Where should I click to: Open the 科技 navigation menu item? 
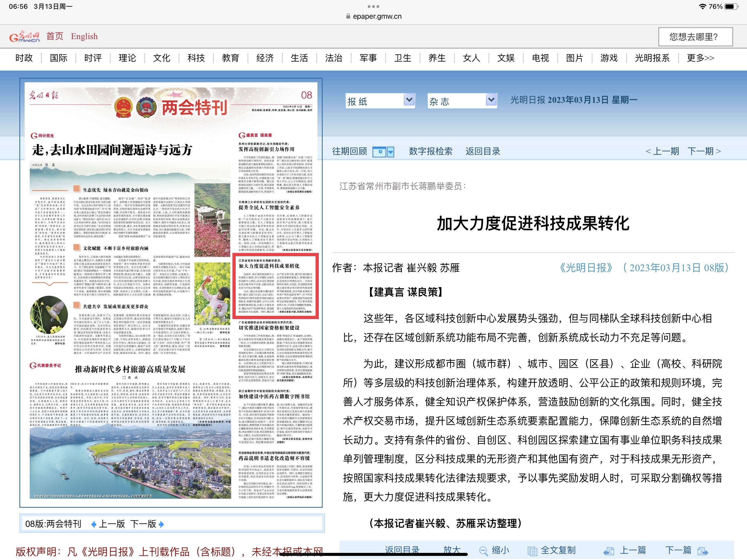click(x=196, y=58)
